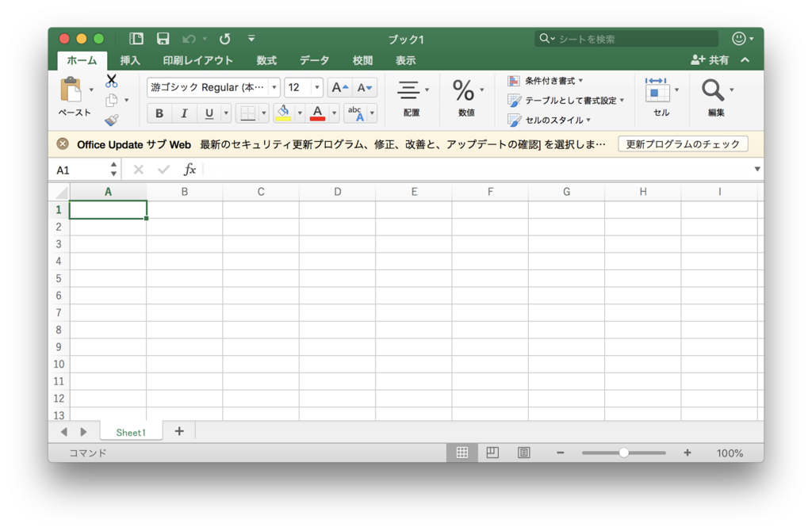Open the 挿入 tab

click(x=130, y=60)
